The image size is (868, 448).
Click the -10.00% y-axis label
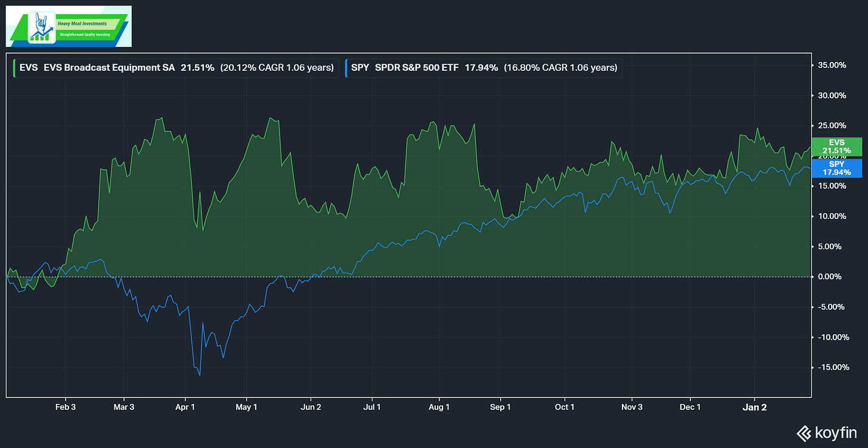coord(833,337)
